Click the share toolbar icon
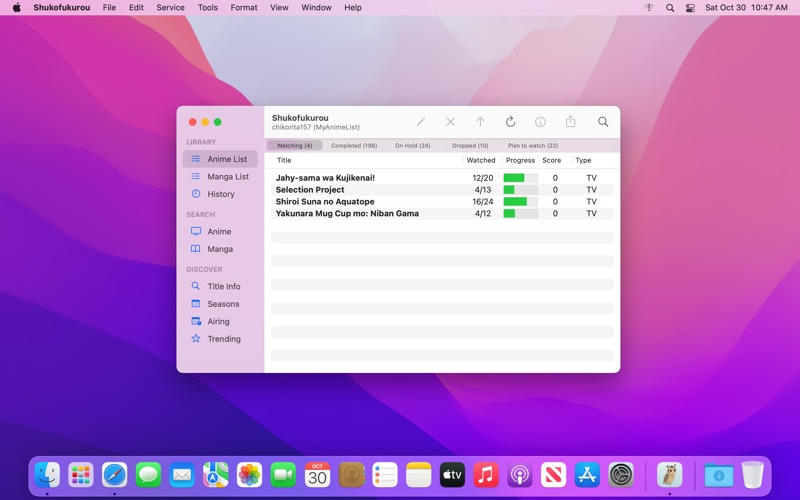Screen dimensions: 800x500 [x=570, y=121]
